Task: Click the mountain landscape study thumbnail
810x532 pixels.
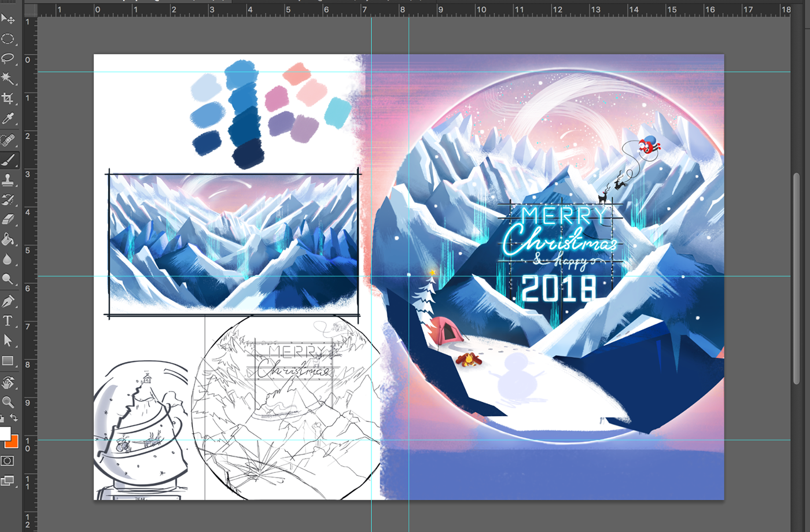Action: 233,243
